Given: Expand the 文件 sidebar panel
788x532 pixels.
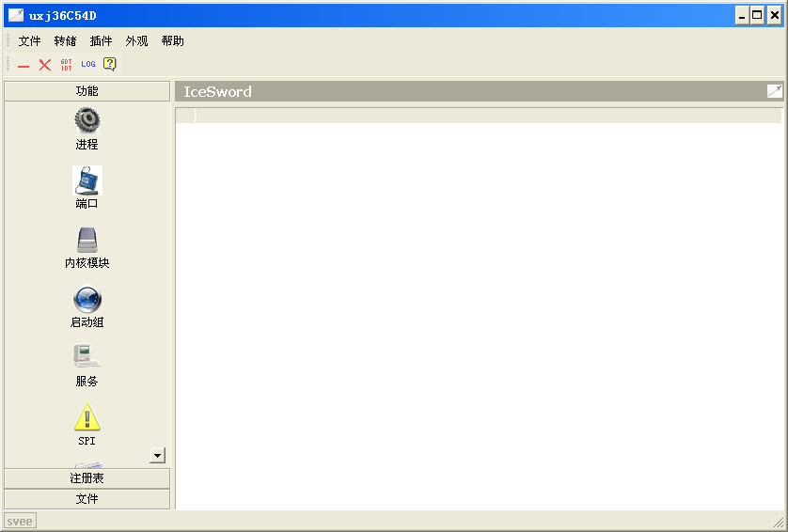Looking at the screenshot, I should pyautogui.click(x=87, y=499).
